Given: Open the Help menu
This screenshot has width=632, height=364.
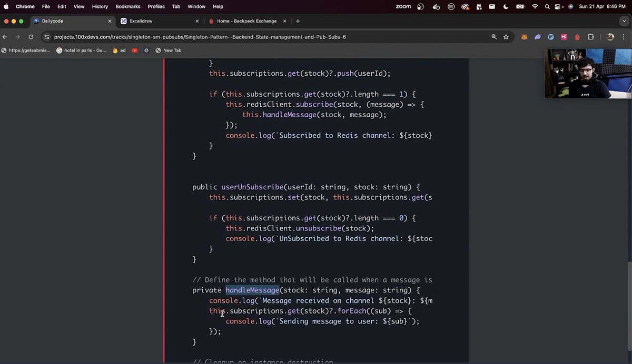Looking at the screenshot, I should tap(218, 6).
